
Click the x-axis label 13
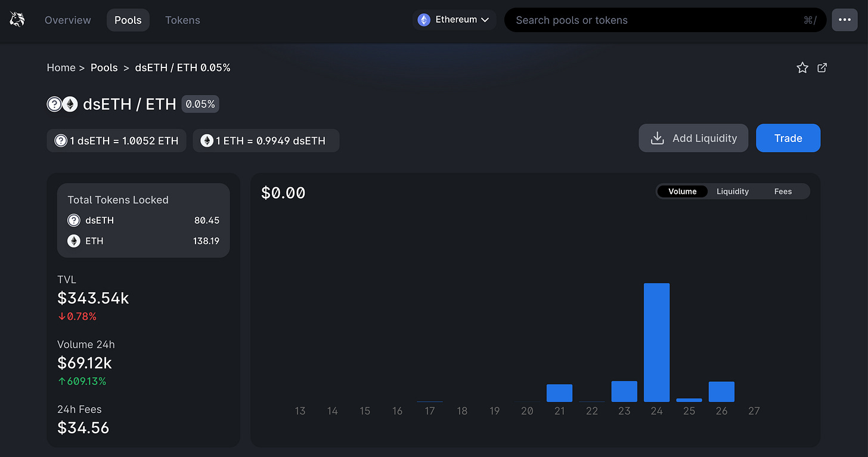300,411
